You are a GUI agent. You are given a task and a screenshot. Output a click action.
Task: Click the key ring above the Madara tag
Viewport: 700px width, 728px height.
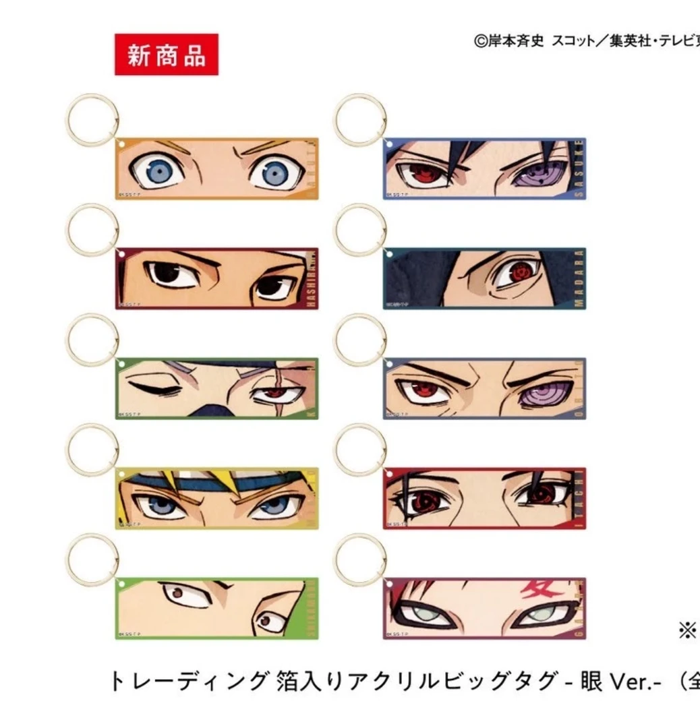(x=360, y=231)
